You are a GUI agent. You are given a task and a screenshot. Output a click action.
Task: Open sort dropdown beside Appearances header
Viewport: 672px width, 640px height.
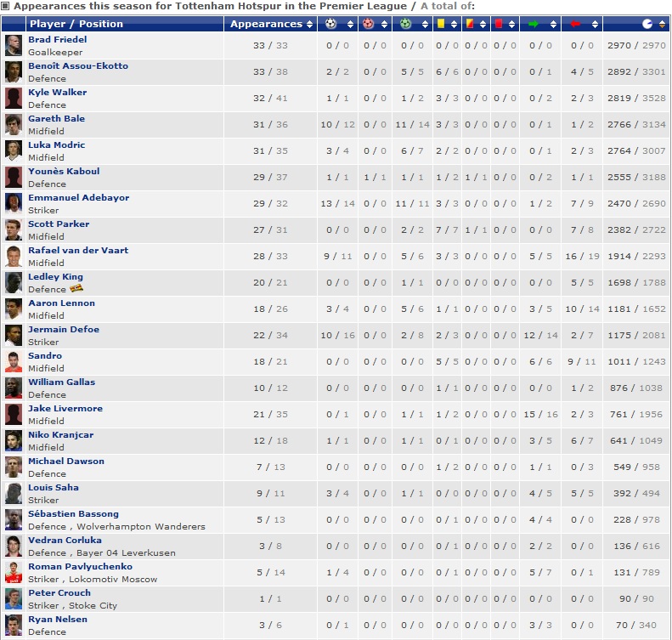pos(308,24)
